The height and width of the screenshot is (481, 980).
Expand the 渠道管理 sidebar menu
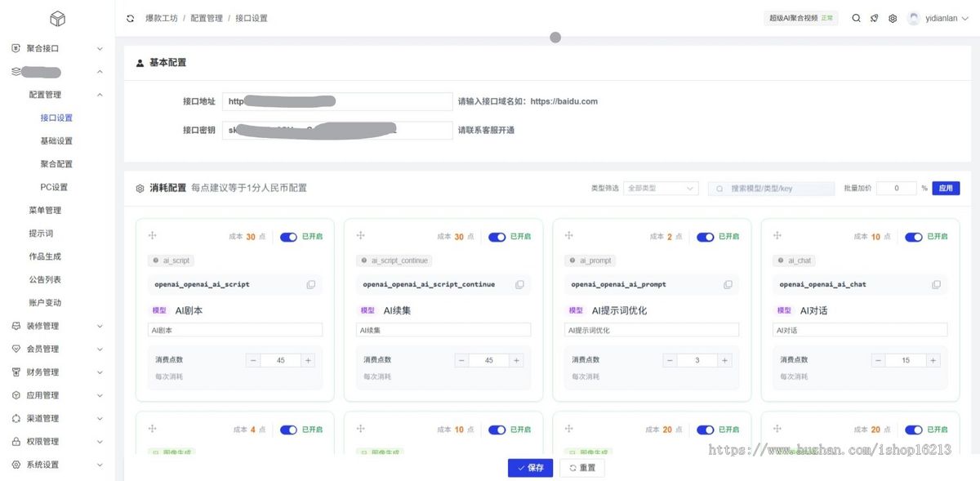click(100, 418)
